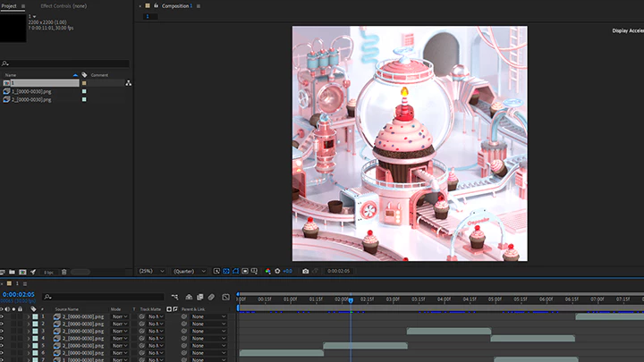This screenshot has width=644, height=362.
Task: Expand layer 1 properties arrow
Action: point(29,316)
